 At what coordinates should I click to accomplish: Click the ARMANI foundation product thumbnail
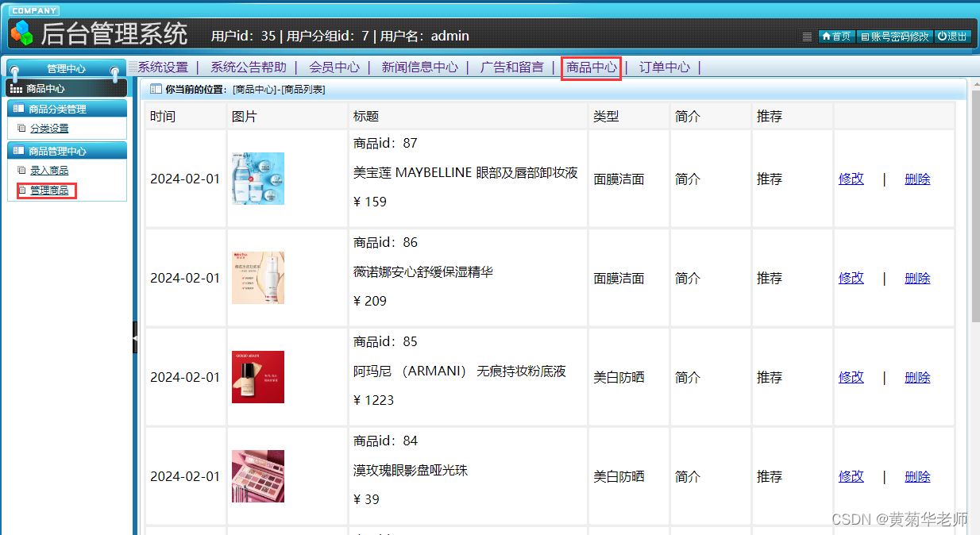click(x=258, y=377)
